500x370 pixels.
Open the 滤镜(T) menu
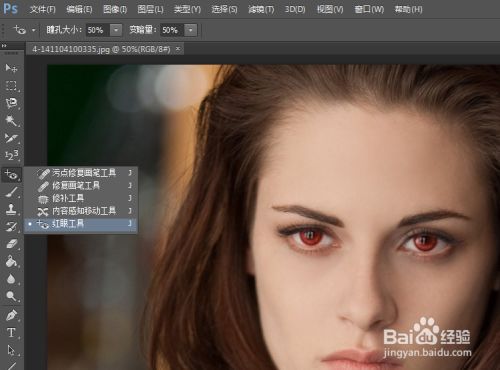coord(261,9)
